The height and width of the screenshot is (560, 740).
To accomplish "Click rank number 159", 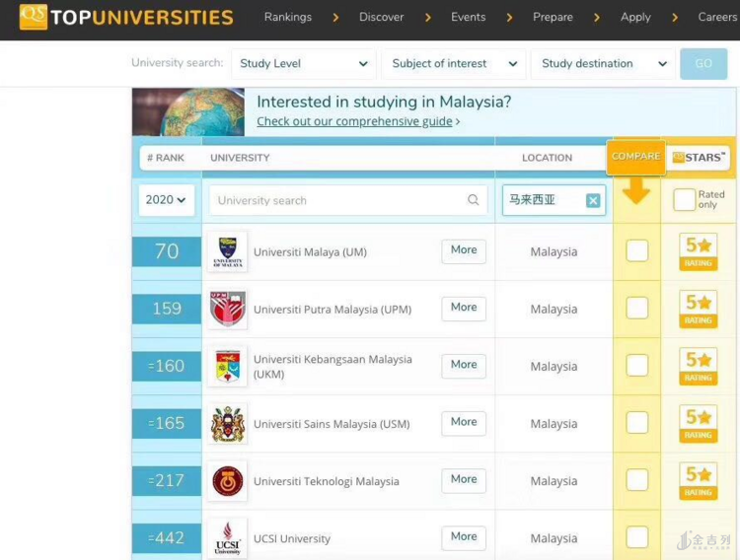I will click(x=167, y=309).
